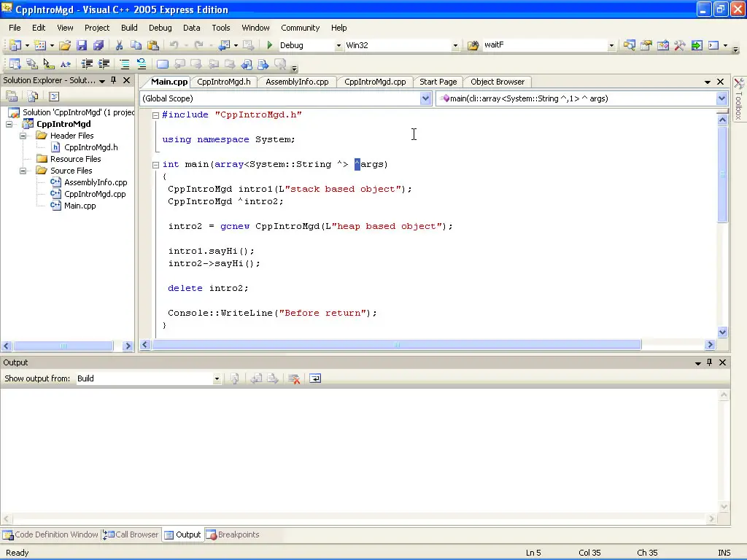Switch to the Object Browser tab

pyautogui.click(x=498, y=82)
